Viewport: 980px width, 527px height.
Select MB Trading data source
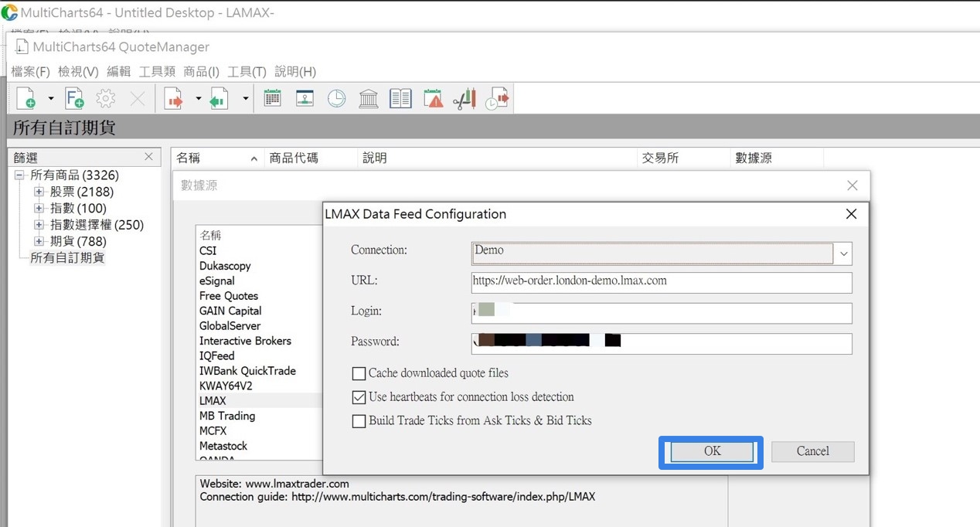tap(227, 416)
